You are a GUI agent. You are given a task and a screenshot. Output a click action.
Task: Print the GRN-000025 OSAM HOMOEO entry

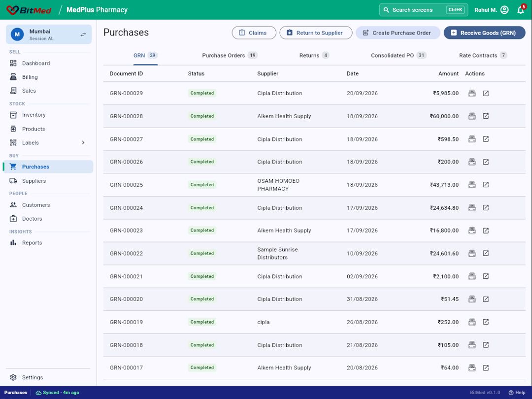472,185
